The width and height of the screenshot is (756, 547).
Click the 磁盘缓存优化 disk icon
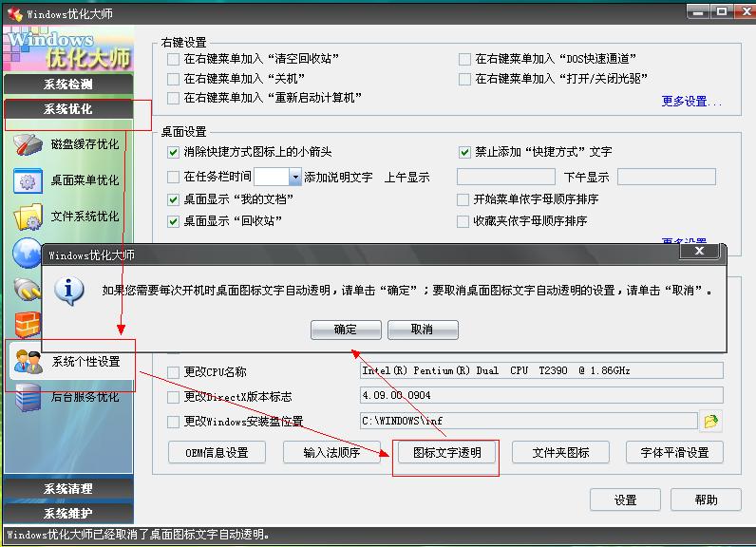click(x=28, y=144)
